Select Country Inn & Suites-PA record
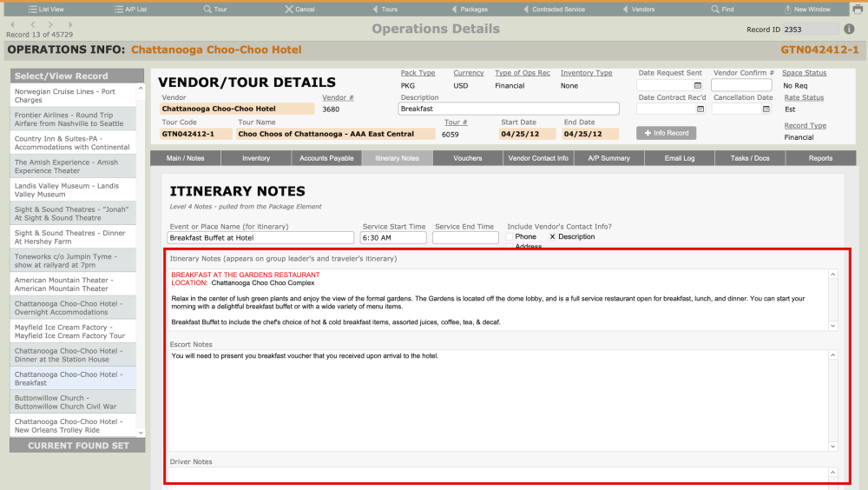 click(73, 142)
